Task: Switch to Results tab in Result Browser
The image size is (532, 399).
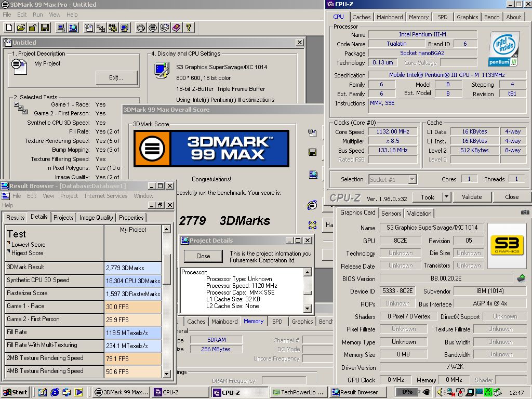Action: pos(15,218)
